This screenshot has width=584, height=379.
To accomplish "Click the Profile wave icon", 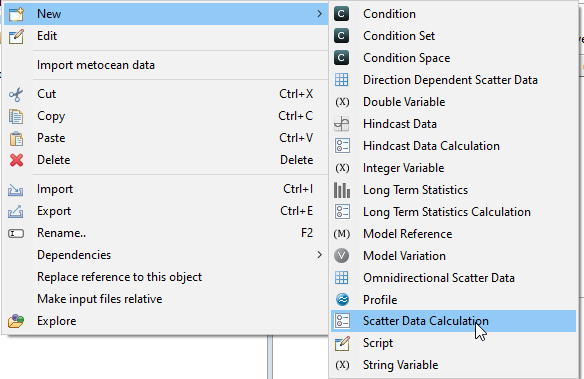I will (342, 300).
